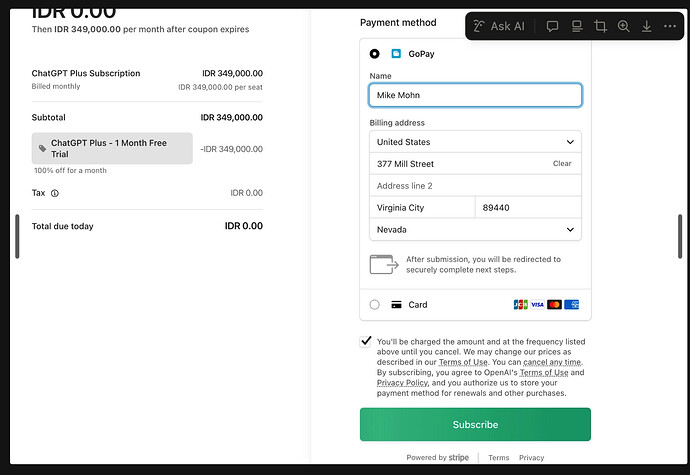
Task: Click Clear in the address field
Action: click(x=562, y=163)
